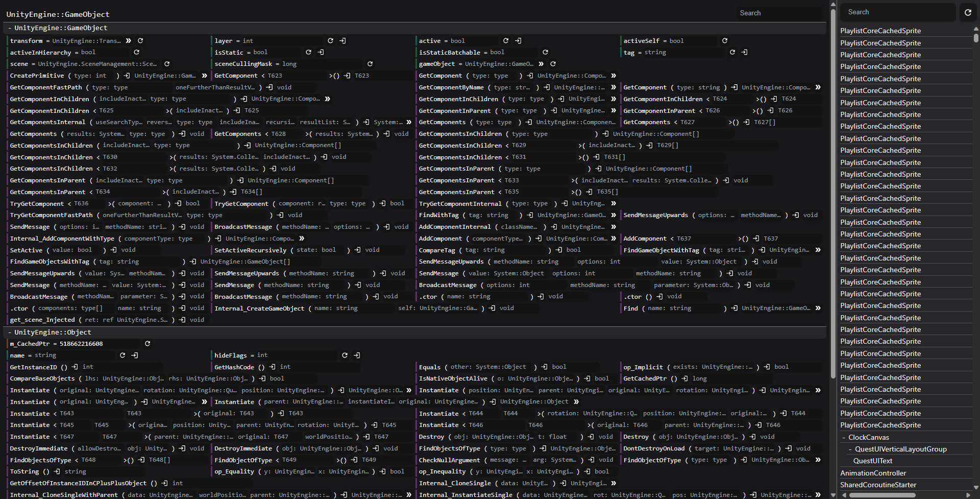
Task: Run the SetActiveRecursively method
Action: coord(358,250)
